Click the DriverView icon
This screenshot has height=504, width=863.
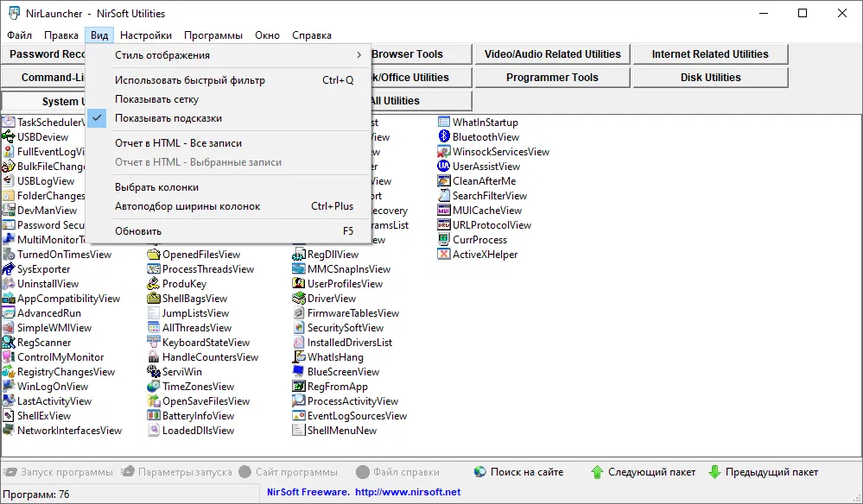click(299, 299)
